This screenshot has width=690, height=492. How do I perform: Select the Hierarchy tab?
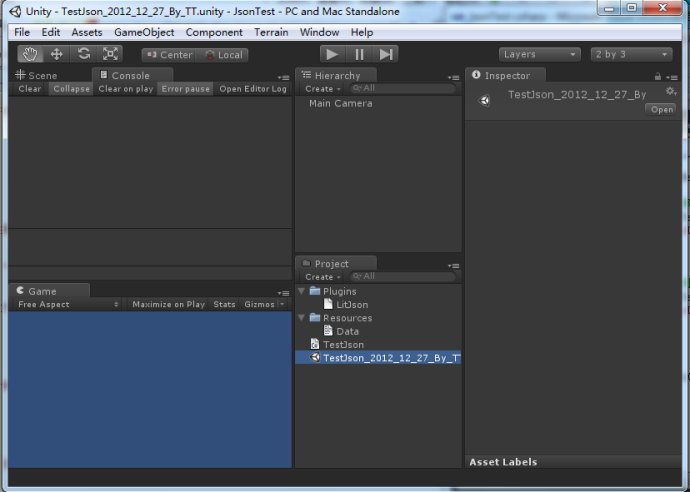click(x=337, y=75)
